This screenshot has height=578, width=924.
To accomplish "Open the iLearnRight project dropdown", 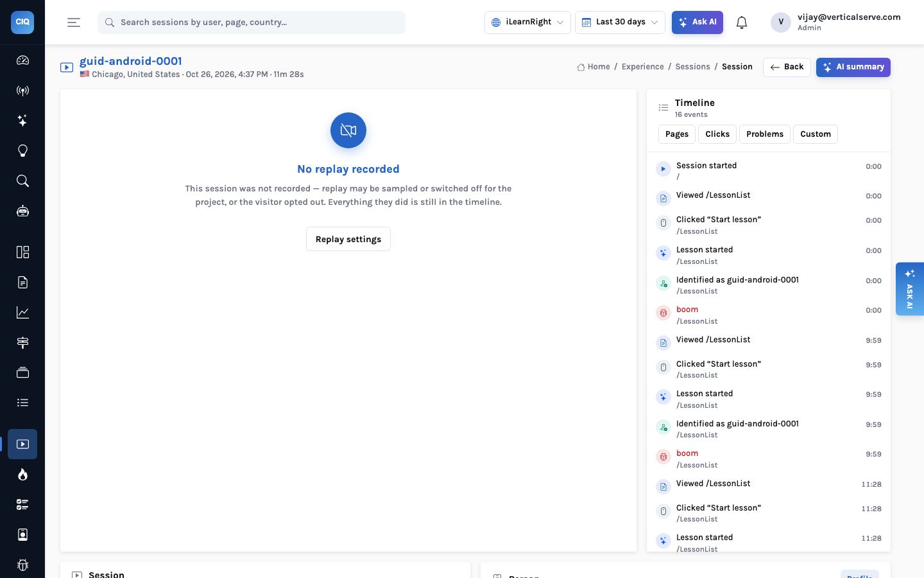I will pyautogui.click(x=527, y=22).
